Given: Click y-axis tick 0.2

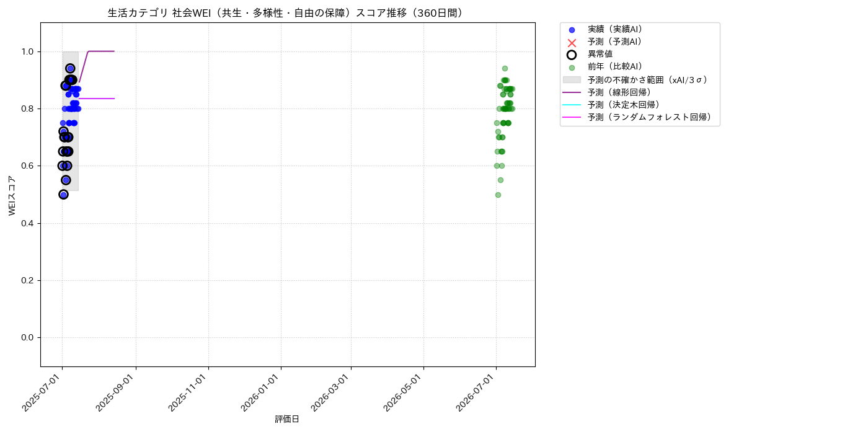Looking at the screenshot, I should [x=27, y=280].
